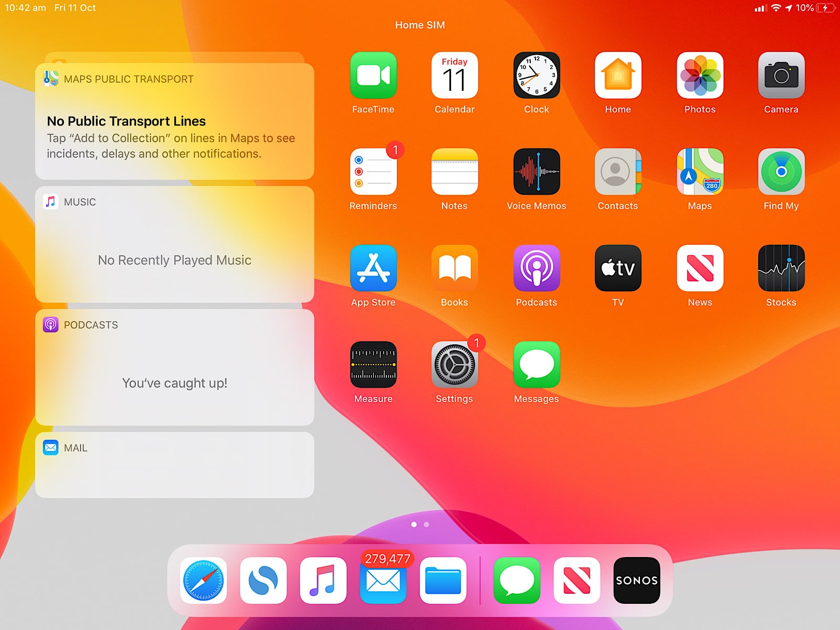Screen dimensions: 840x630
Task: Open Reminders app with badge
Action: (373, 172)
